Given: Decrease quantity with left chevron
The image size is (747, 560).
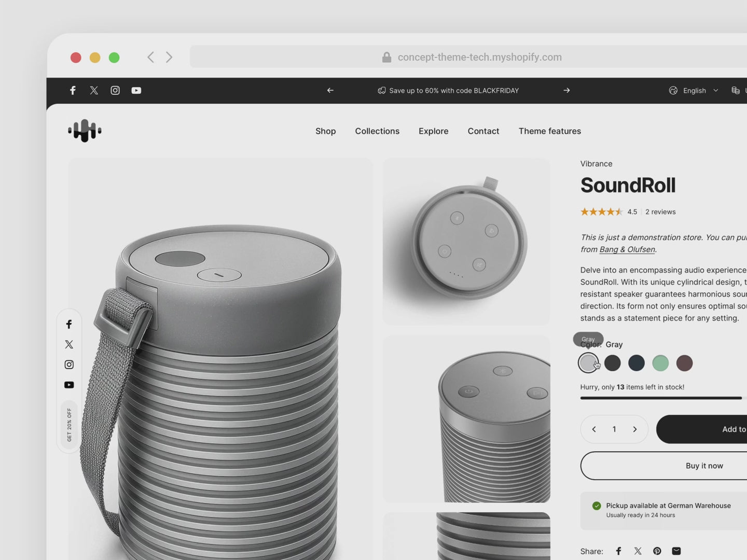Looking at the screenshot, I should pos(594,429).
